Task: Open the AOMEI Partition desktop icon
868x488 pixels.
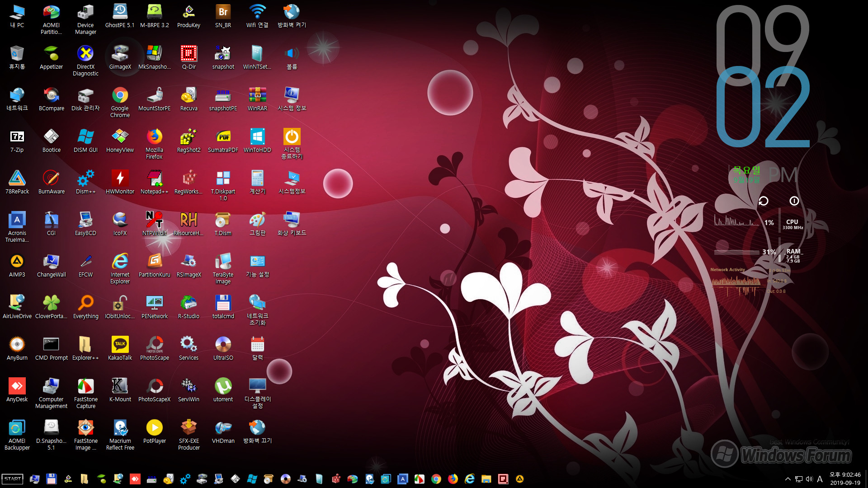Action: [x=51, y=19]
